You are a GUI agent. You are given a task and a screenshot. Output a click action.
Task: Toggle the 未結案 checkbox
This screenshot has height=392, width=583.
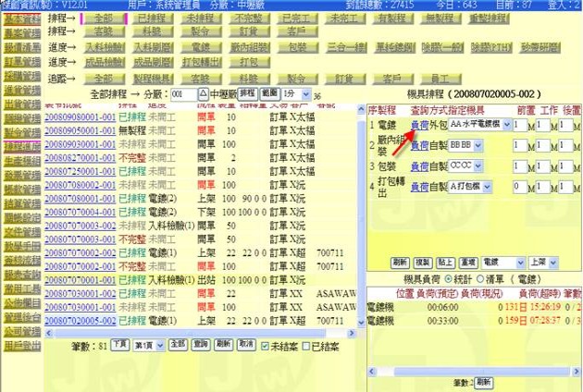click(266, 346)
